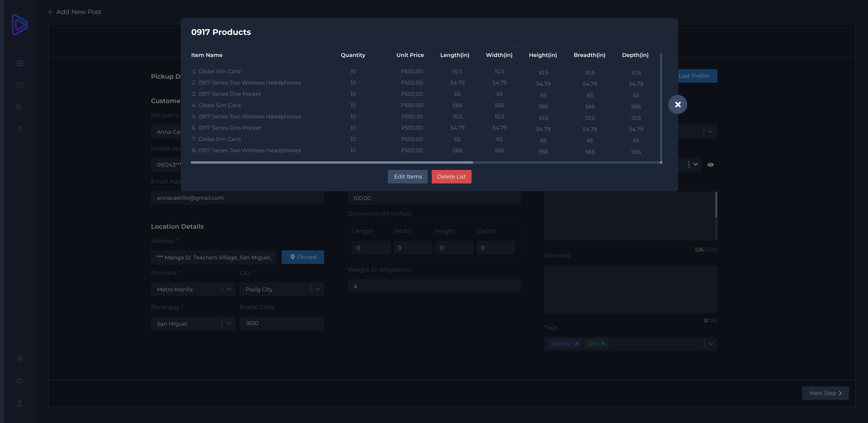The image size is (868, 423).
Task: Go back using Add New Post arrow
Action: click(51, 12)
